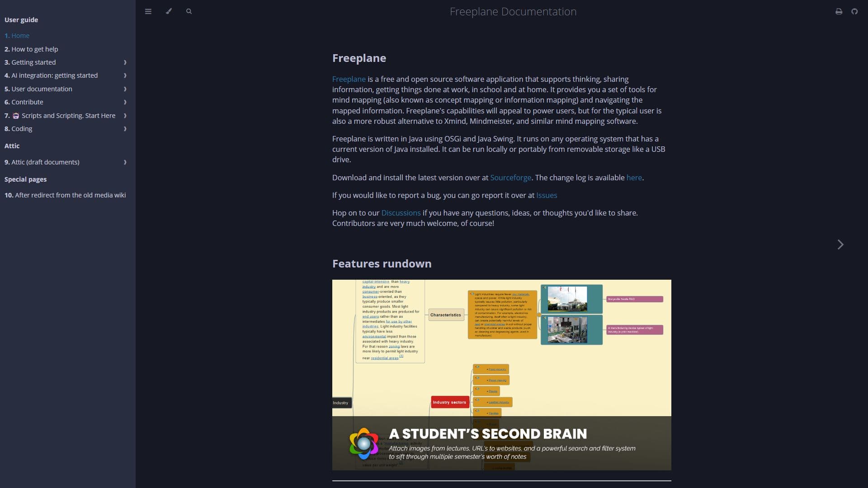Open the Issues link

pyautogui.click(x=547, y=195)
